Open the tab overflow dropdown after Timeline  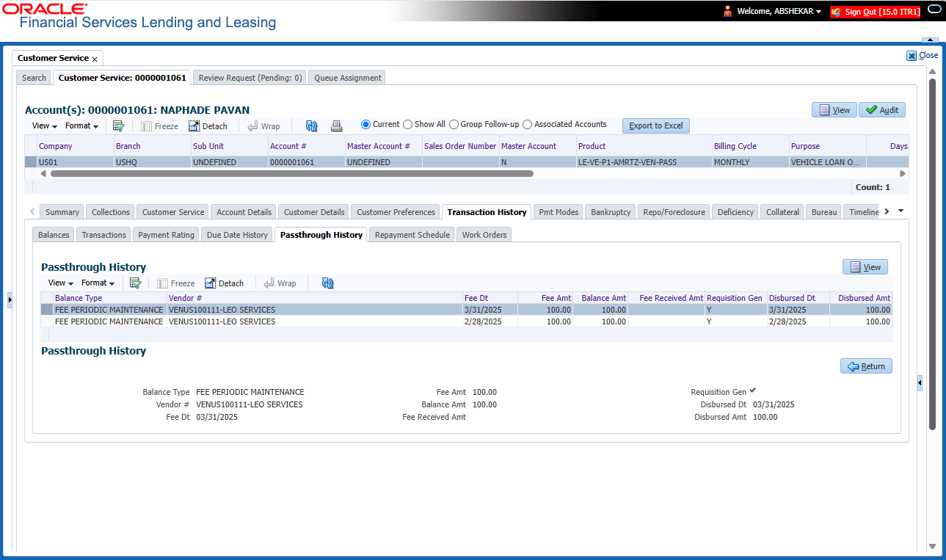901,211
